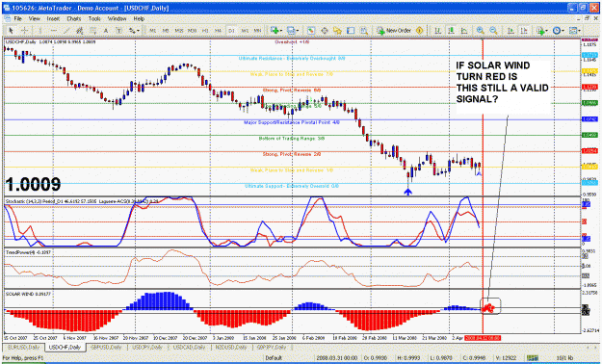Switch to line chart display

pyautogui.click(x=464, y=31)
